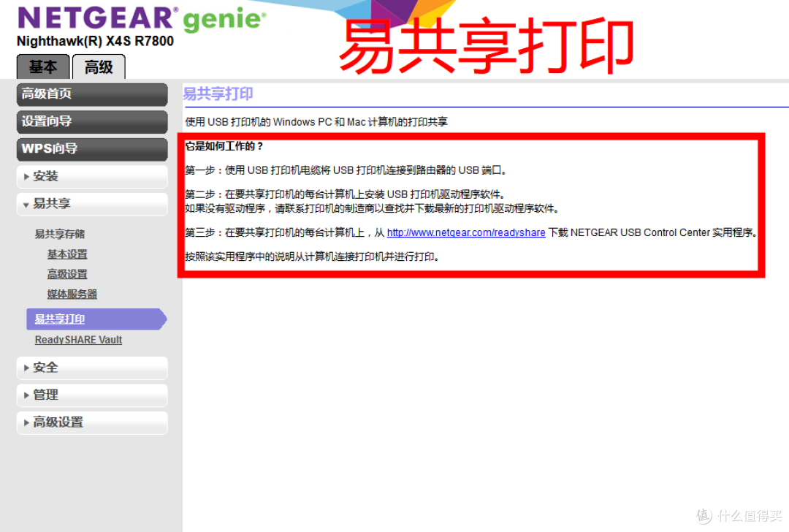This screenshot has width=789, height=532.
Task: Click the text 它是如何工作的？
Action: (224, 146)
